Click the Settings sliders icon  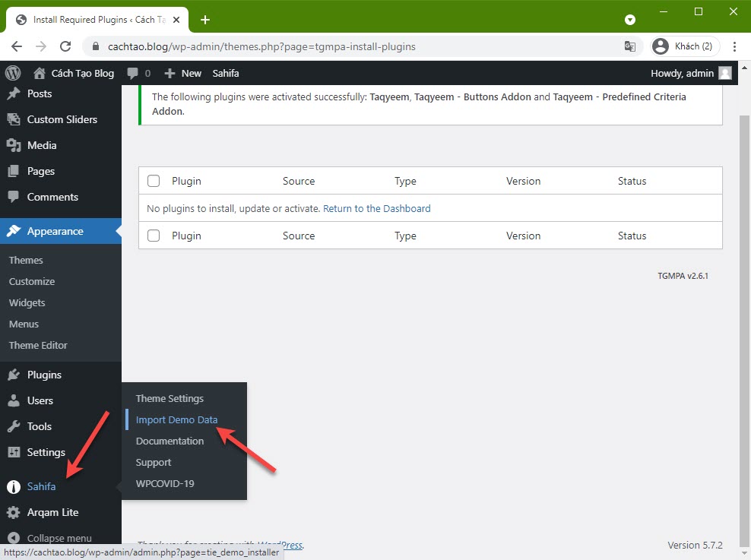click(14, 452)
